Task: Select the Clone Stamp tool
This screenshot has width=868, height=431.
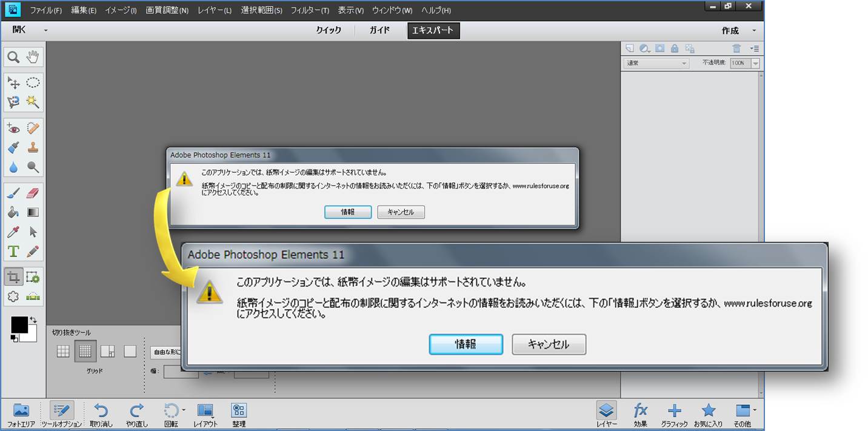Action: tap(33, 147)
